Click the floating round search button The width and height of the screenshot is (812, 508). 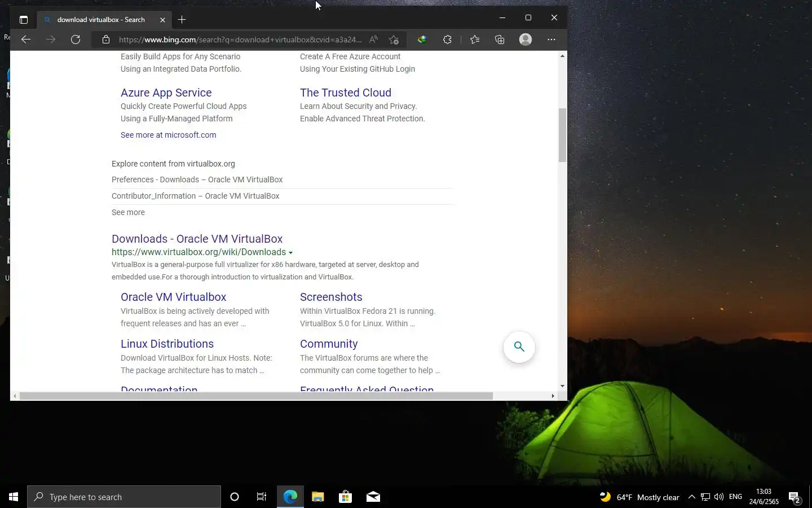(x=519, y=347)
